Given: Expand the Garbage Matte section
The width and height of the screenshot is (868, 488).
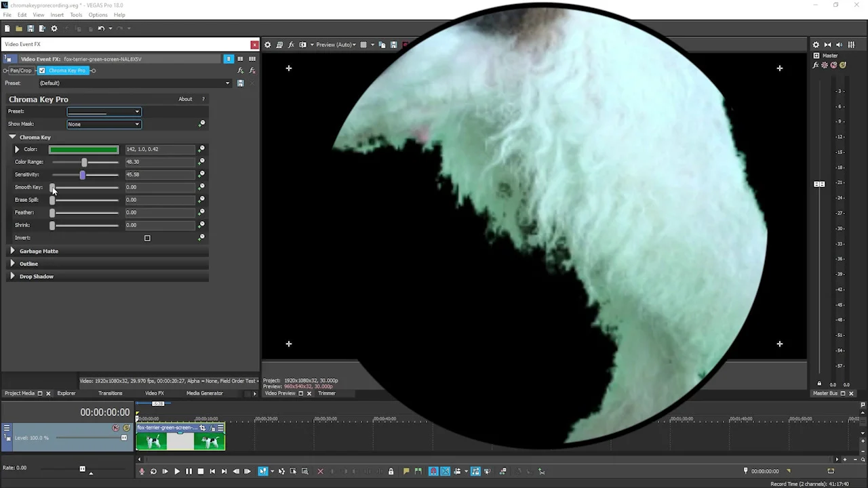Looking at the screenshot, I should tap(39, 251).
